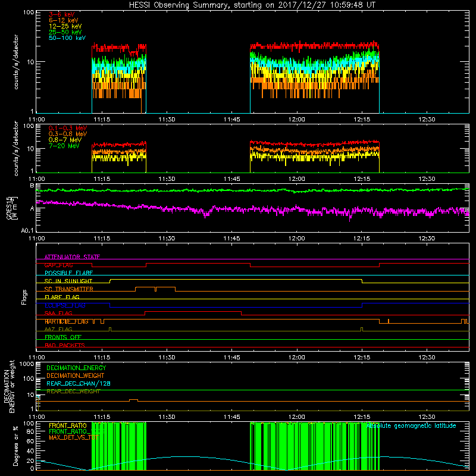Viewport: 476px width, 476px height.
Task: Click the 'Degrees or %' axis label
Action: coord(15,446)
